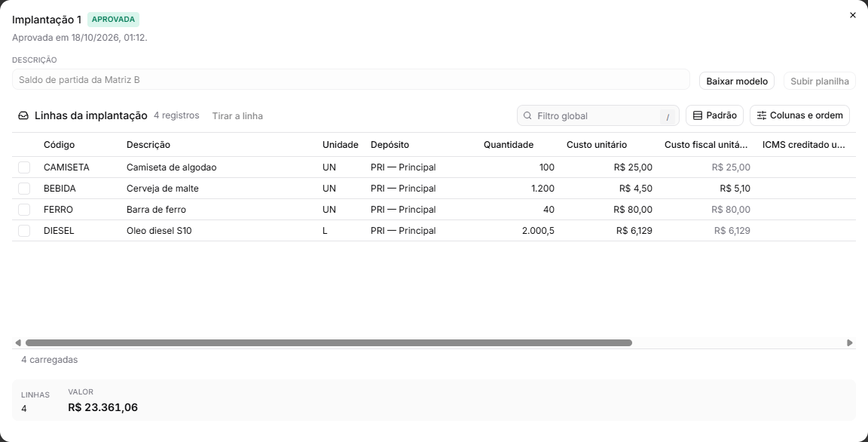Screen dimensions: 868x442
Task: Click the Custo fiscal unitário column header
Action: pyautogui.click(x=706, y=145)
